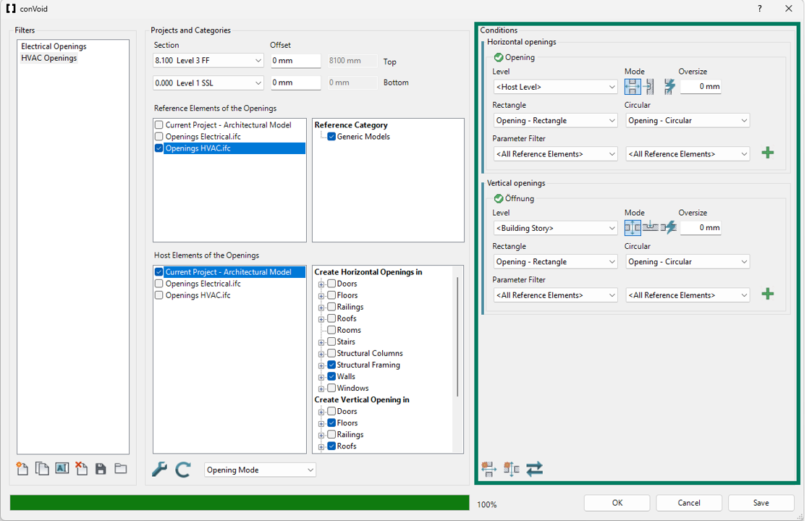Image resolution: width=812 pixels, height=521 pixels.
Task: Expand the Walls node for horizontal openings
Action: 321,377
